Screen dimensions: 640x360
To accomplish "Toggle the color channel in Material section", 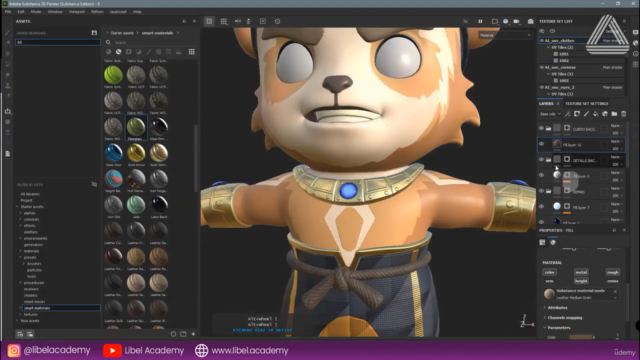I will click(549, 272).
